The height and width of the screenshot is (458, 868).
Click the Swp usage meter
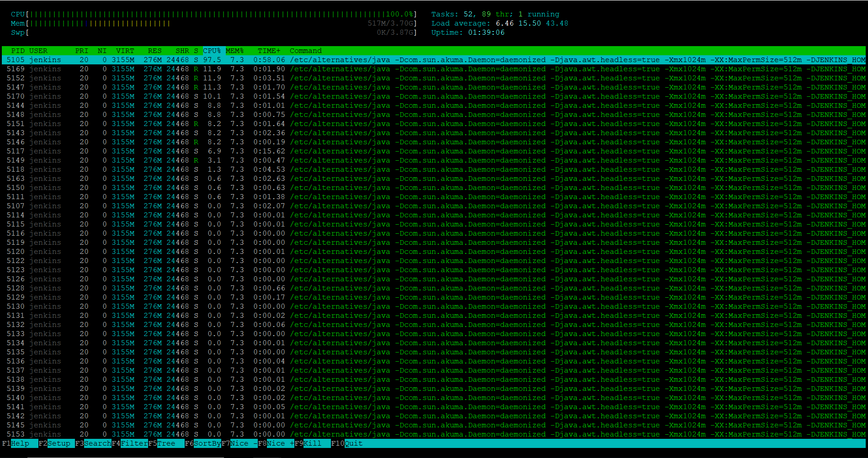click(214, 32)
